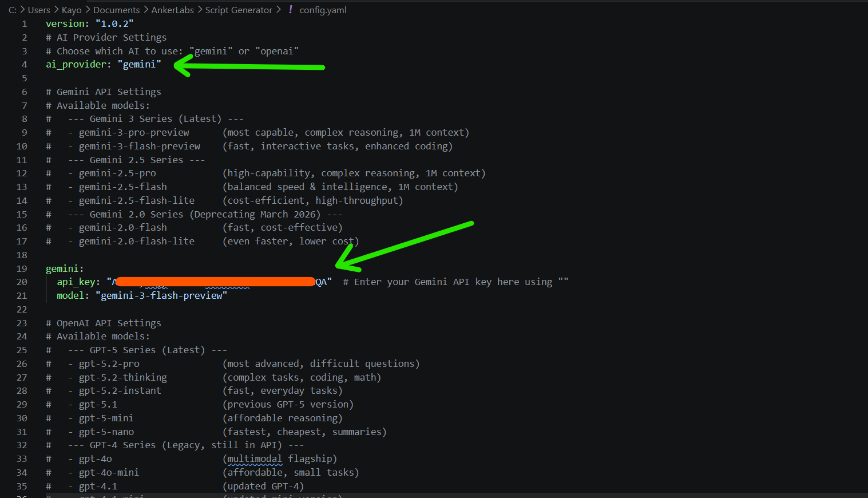Expand the chevron following Script Generator
This screenshot has height=498, width=868.
(x=278, y=10)
